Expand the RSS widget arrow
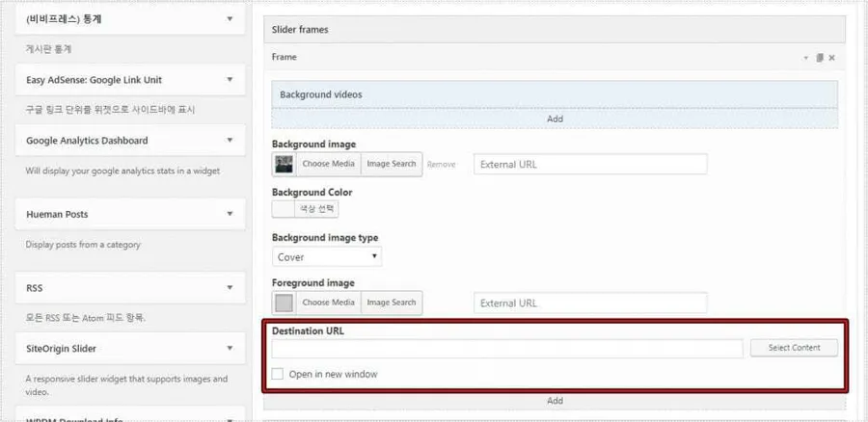This screenshot has height=422, width=868. [x=230, y=288]
